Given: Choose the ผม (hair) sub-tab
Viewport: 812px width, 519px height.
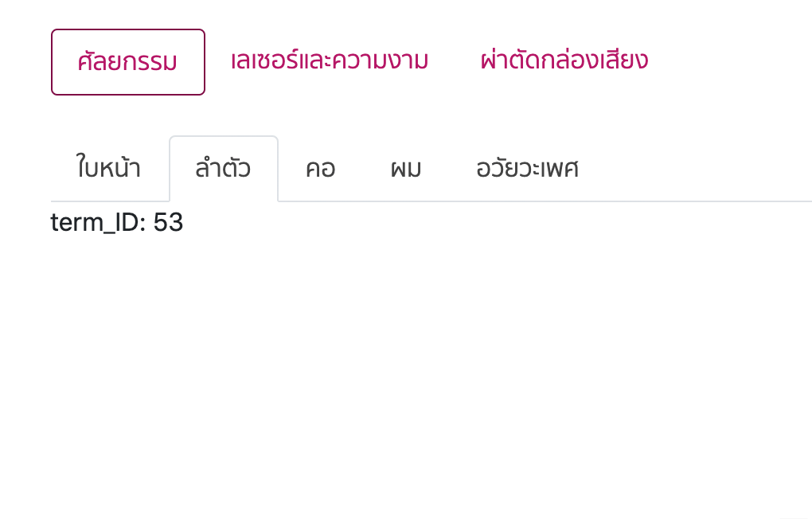Looking at the screenshot, I should click(x=405, y=169).
